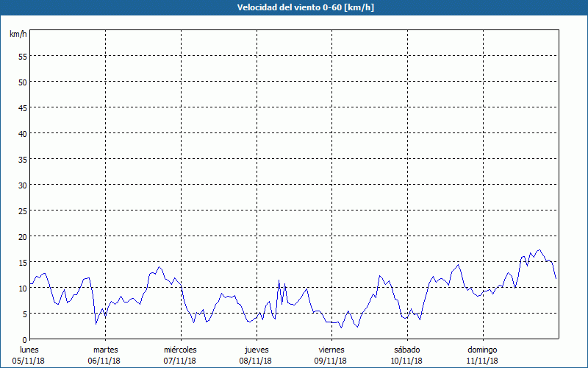The height and width of the screenshot is (368, 588).
Task: Click the y-axis value 40
Action: (23, 134)
